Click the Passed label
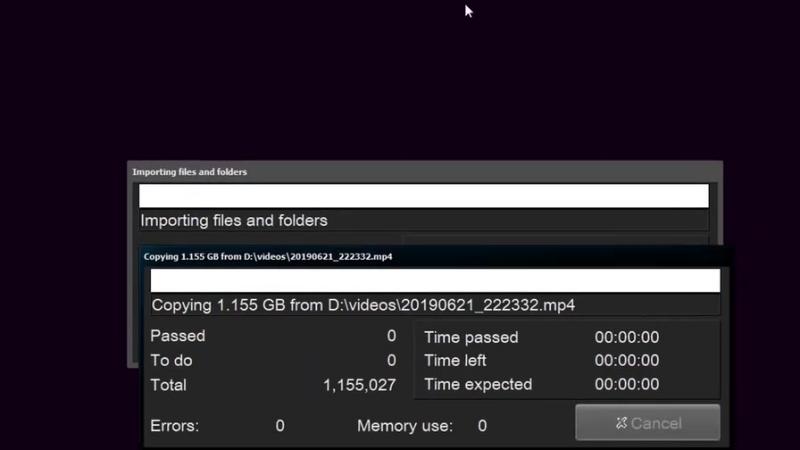The image size is (800, 450). point(178,336)
